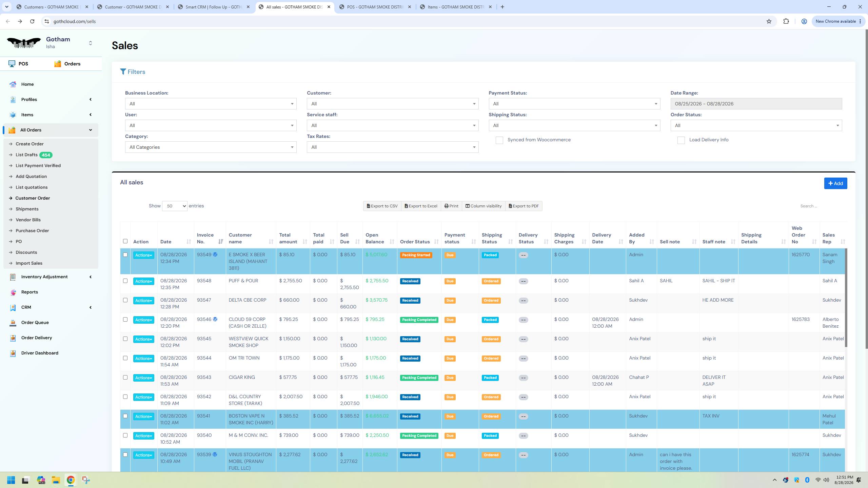
Task: Open the POS monitor icon
Action: coord(12,64)
